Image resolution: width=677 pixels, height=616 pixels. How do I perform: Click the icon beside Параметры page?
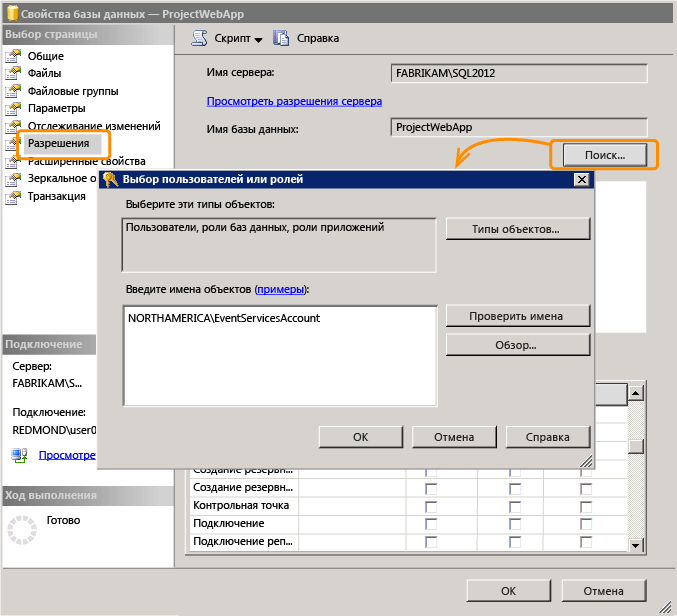coord(13,109)
